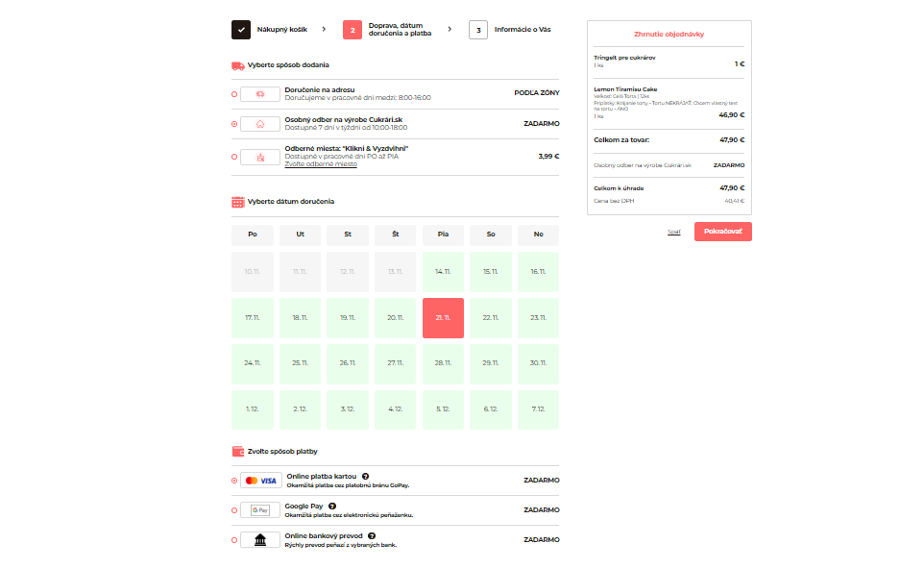Click the Google Pay logo
Image resolution: width=924 pixels, height=569 pixels.
pyautogui.click(x=260, y=510)
